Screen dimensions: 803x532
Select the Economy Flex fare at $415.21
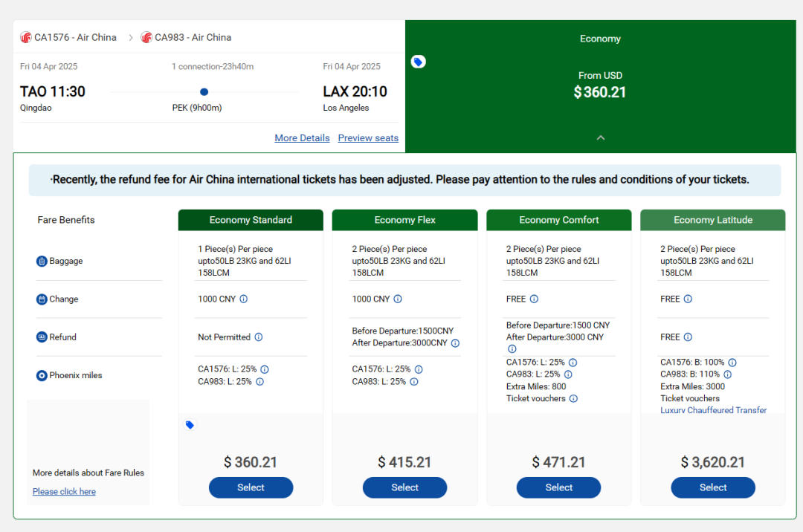tap(405, 487)
